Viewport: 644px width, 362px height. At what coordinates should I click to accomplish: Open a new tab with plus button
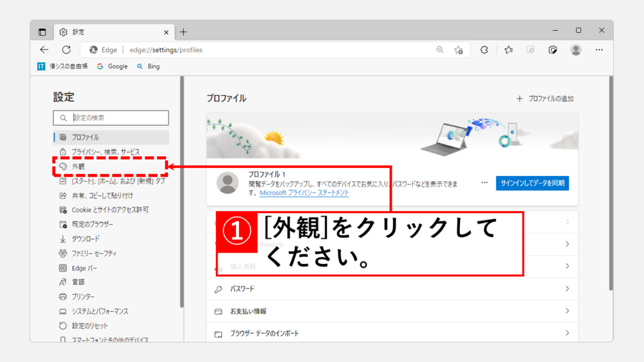[184, 31]
